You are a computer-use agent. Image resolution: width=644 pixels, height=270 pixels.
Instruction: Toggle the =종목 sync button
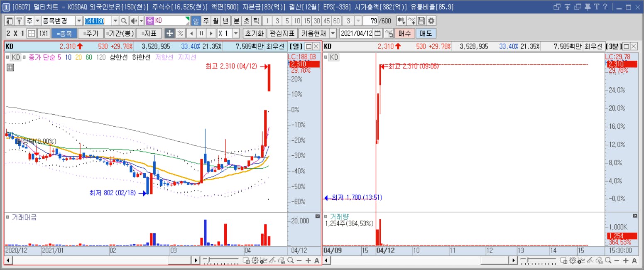[64, 33]
